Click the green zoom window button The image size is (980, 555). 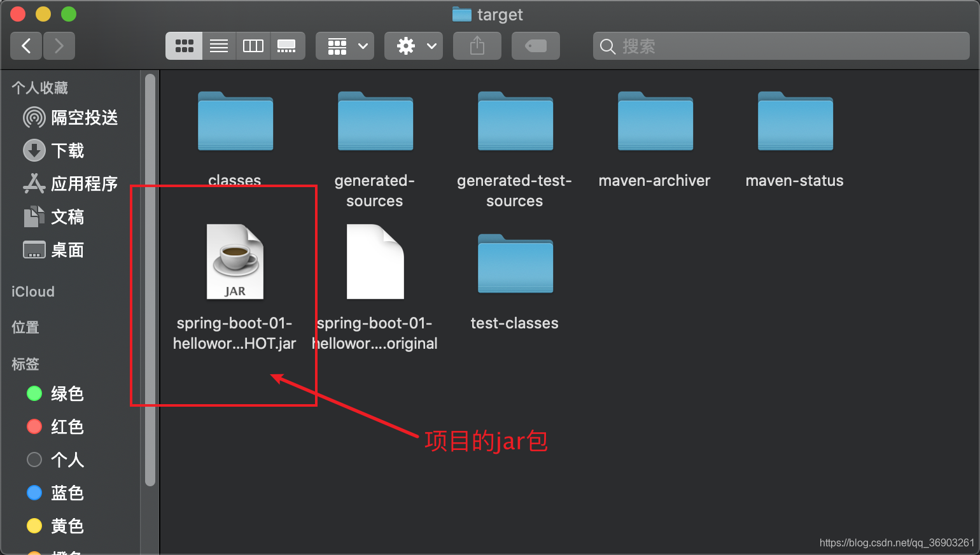69,14
